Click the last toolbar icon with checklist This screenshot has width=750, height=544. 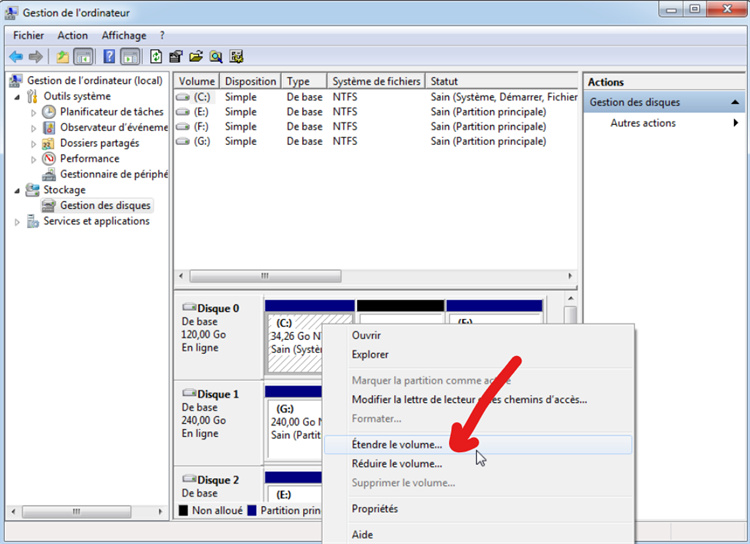pyautogui.click(x=236, y=57)
